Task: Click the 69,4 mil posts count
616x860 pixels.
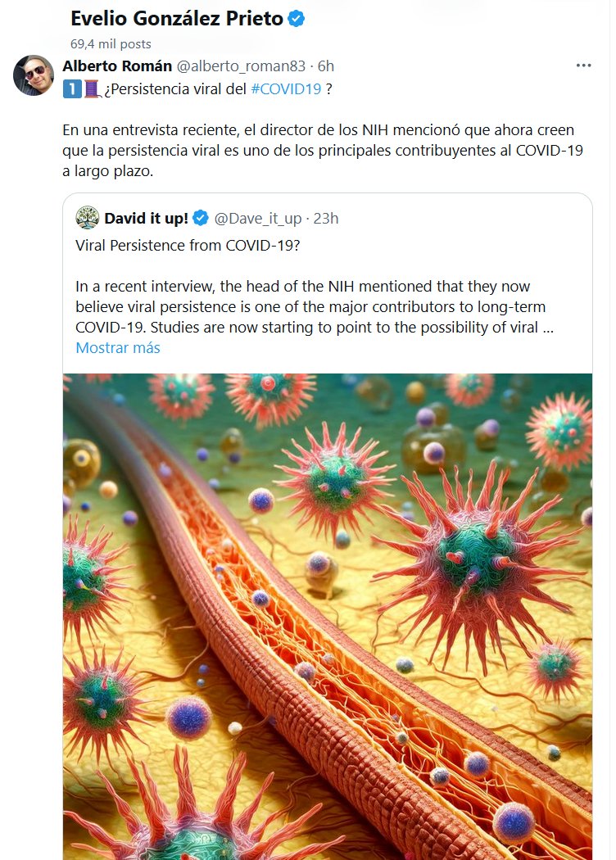Action: click(111, 43)
